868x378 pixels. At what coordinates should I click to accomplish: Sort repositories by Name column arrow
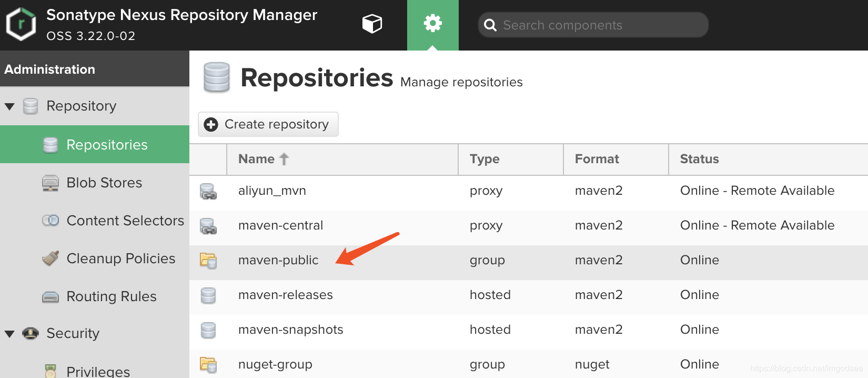coord(284,159)
